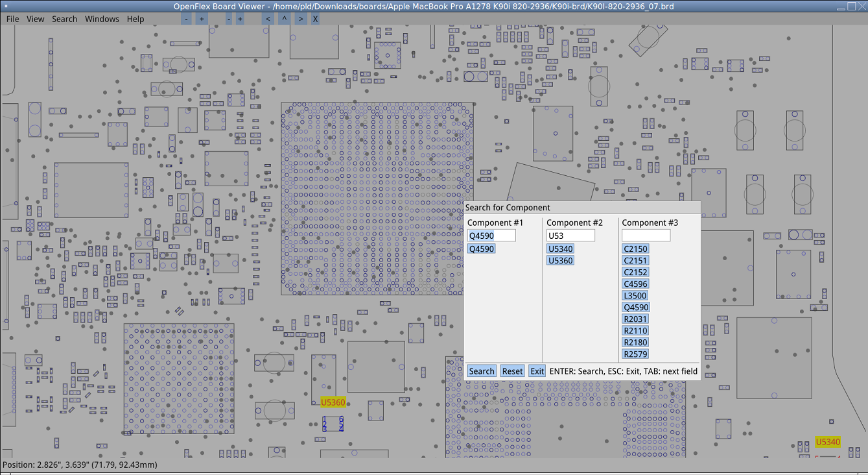The width and height of the screenshot is (868, 475).
Task: Click the Exit button in search dialog
Action: (x=537, y=371)
